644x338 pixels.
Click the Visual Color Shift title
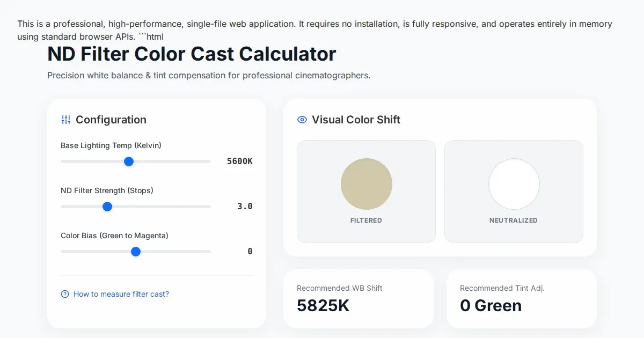[x=356, y=120]
